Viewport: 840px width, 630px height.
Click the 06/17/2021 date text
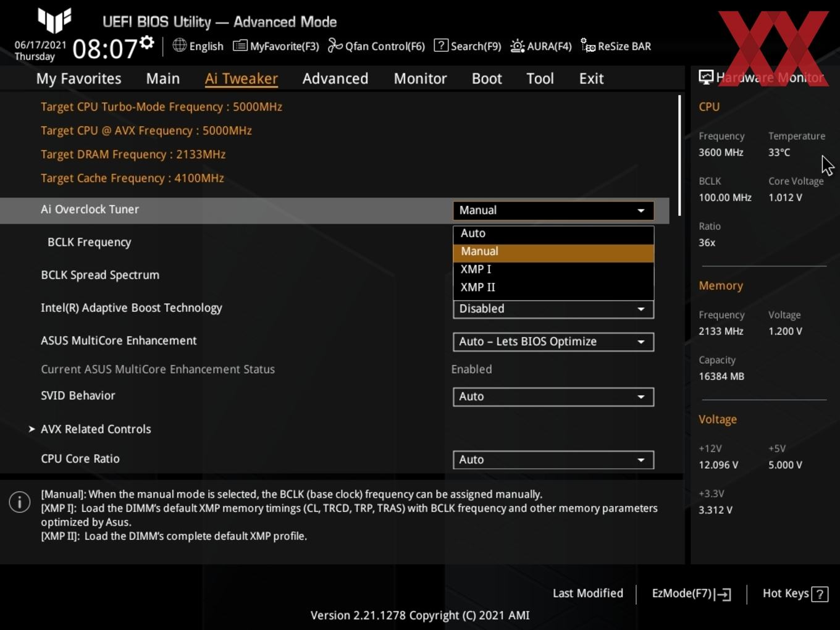[x=40, y=45]
